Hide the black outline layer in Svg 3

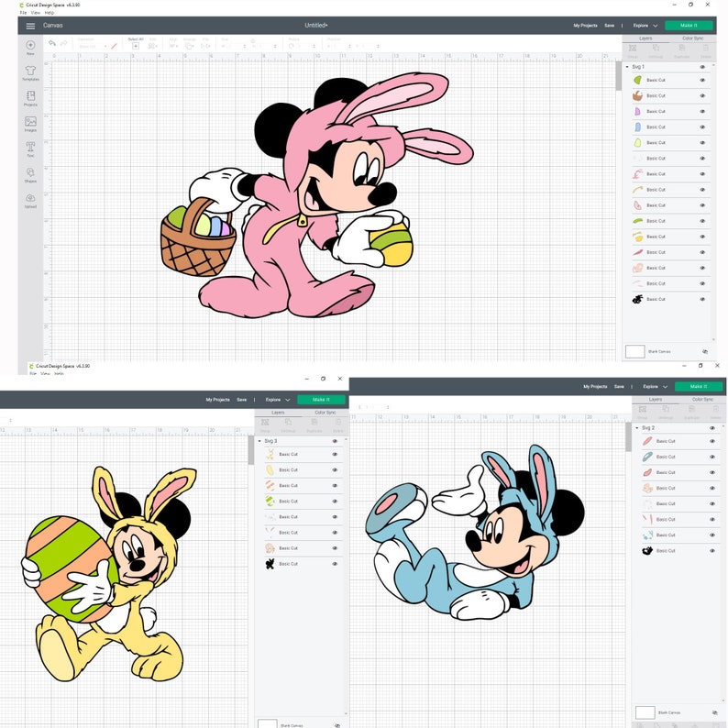coord(335,564)
